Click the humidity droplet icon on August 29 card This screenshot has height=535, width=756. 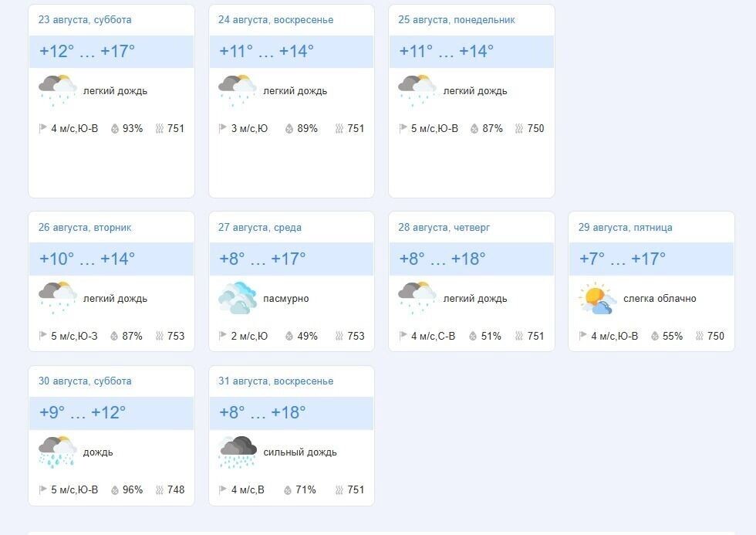(x=657, y=336)
